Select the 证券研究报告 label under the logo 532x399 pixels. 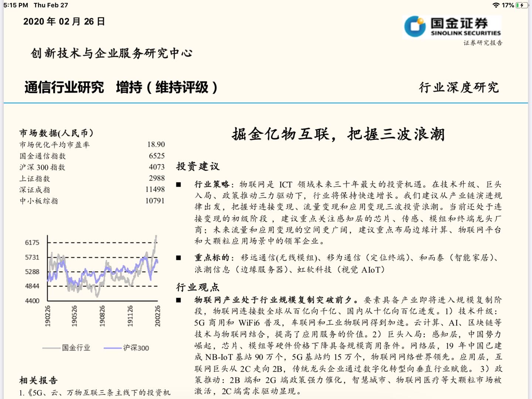pyautogui.click(x=483, y=43)
